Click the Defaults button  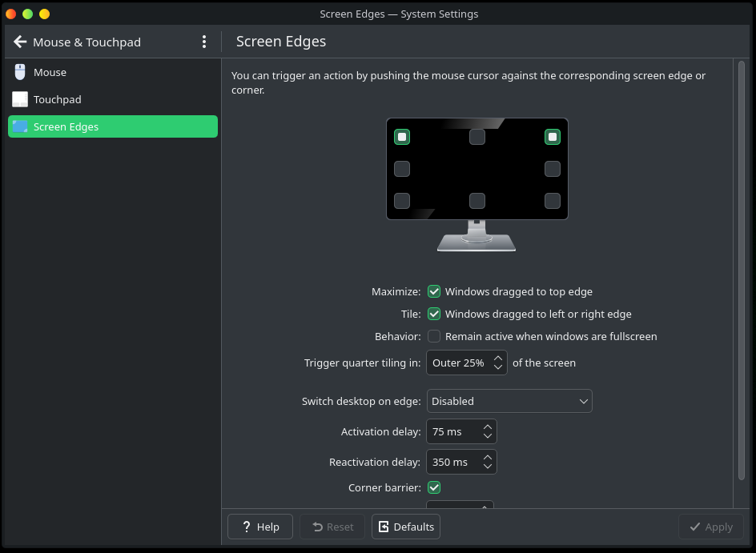pyautogui.click(x=406, y=527)
